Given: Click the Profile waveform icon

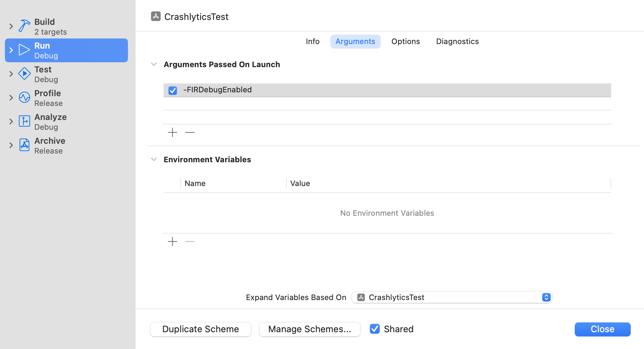Looking at the screenshot, I should point(24,98).
